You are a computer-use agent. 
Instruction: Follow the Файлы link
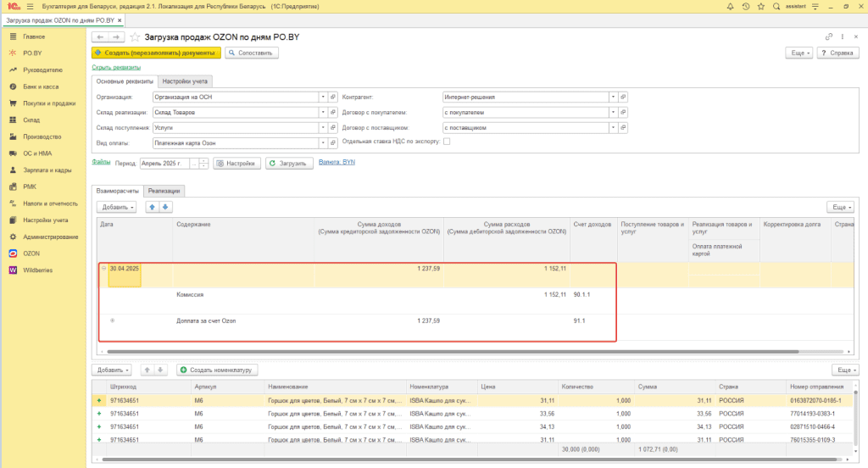pyautogui.click(x=101, y=162)
